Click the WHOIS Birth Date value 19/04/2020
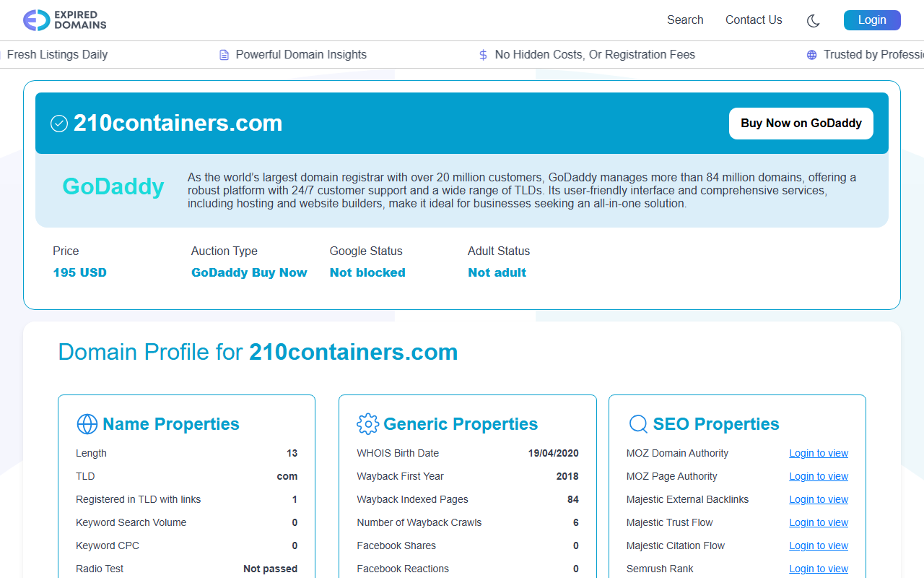 click(553, 453)
